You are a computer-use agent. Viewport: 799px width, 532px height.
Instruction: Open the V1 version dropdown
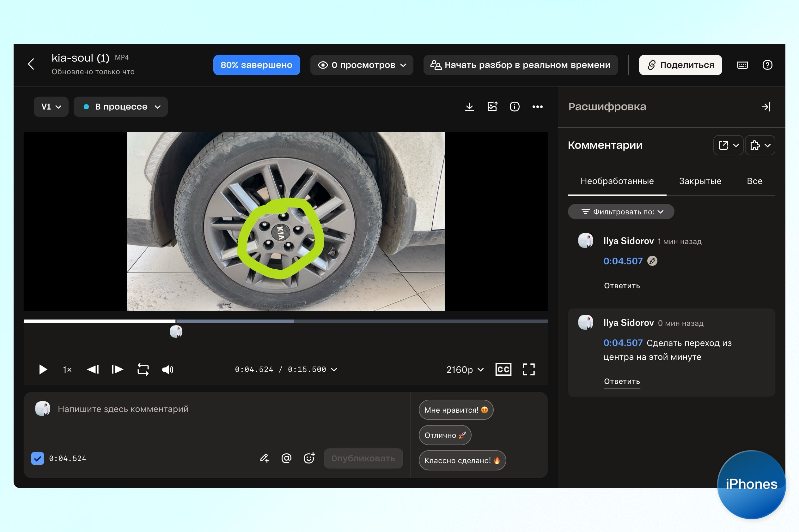51,107
